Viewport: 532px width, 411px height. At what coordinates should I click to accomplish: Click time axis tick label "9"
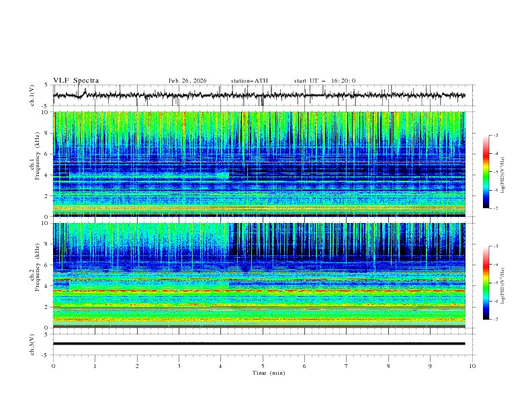pos(430,366)
